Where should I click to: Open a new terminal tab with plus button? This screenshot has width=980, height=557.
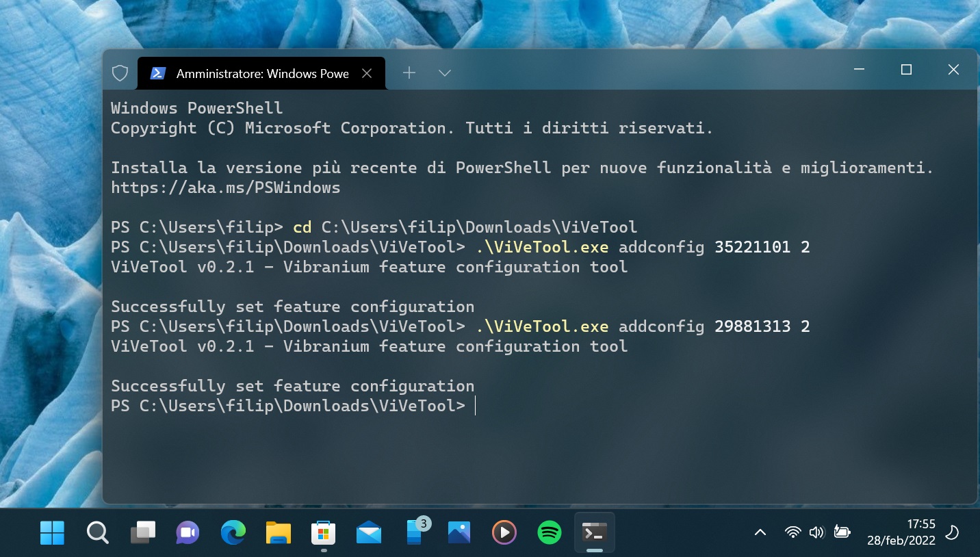409,73
